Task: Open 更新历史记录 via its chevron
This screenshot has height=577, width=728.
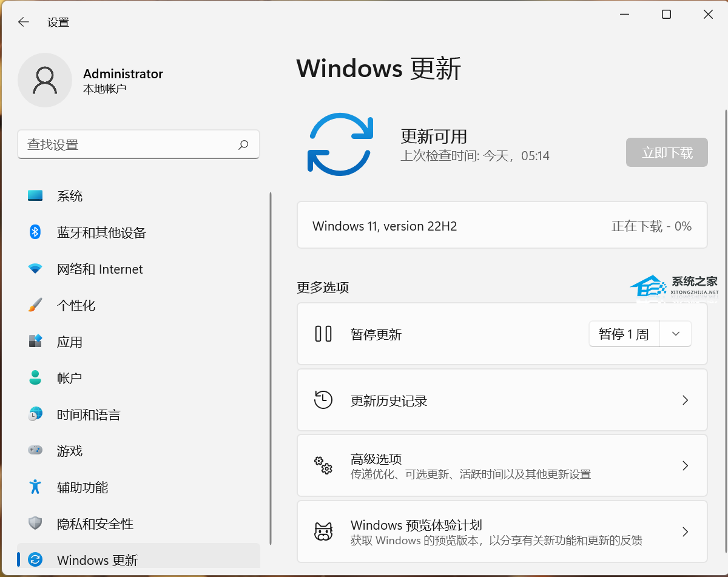Action: click(x=685, y=400)
